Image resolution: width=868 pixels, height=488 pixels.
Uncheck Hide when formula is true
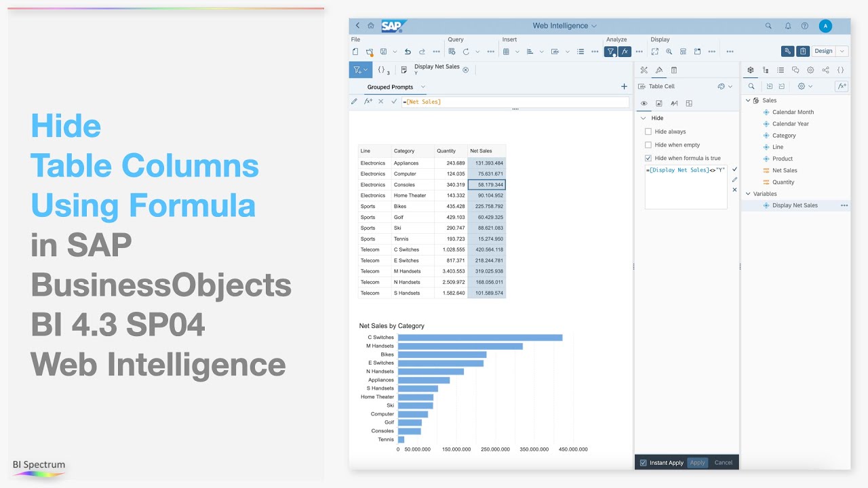648,158
